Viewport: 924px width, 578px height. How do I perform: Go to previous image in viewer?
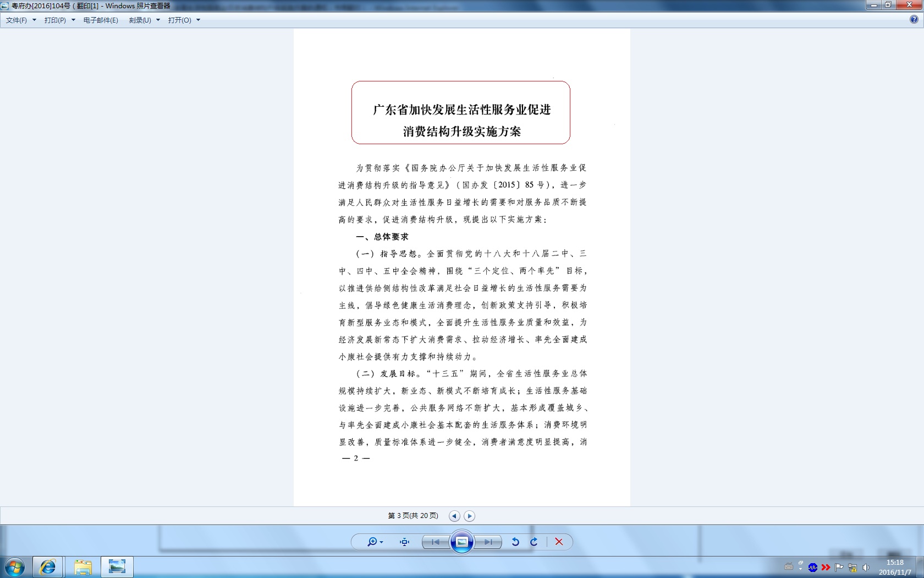(436, 542)
